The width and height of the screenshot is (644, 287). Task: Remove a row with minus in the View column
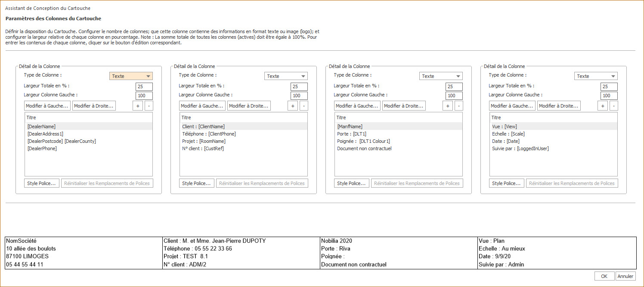[613, 106]
